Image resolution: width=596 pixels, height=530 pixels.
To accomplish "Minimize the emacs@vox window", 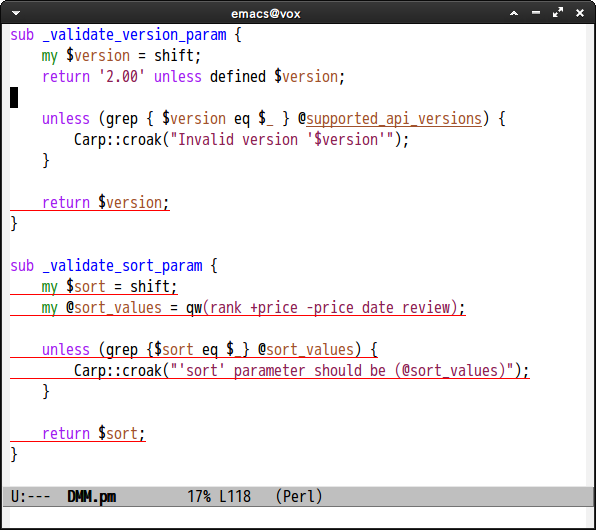I will [x=536, y=13].
